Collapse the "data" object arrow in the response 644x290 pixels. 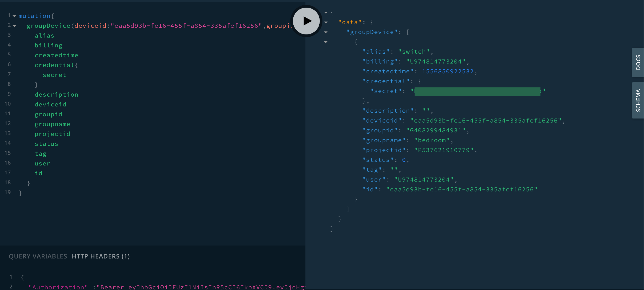[x=326, y=23]
